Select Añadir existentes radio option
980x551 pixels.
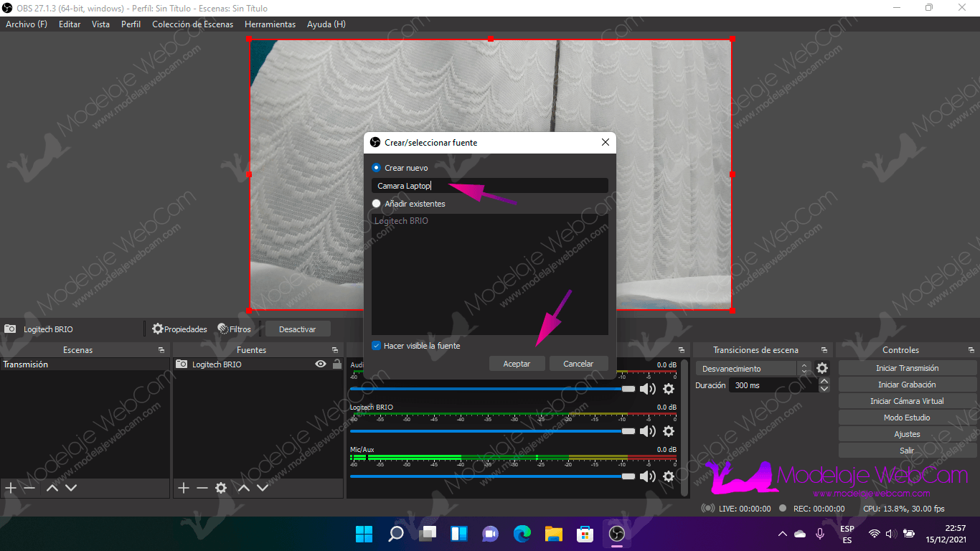coord(376,204)
